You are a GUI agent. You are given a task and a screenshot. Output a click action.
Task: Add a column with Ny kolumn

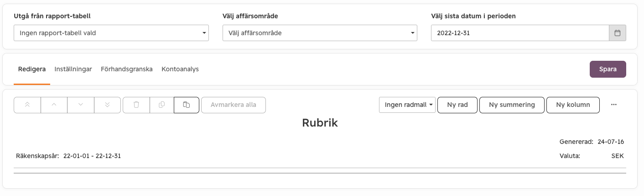(573, 105)
